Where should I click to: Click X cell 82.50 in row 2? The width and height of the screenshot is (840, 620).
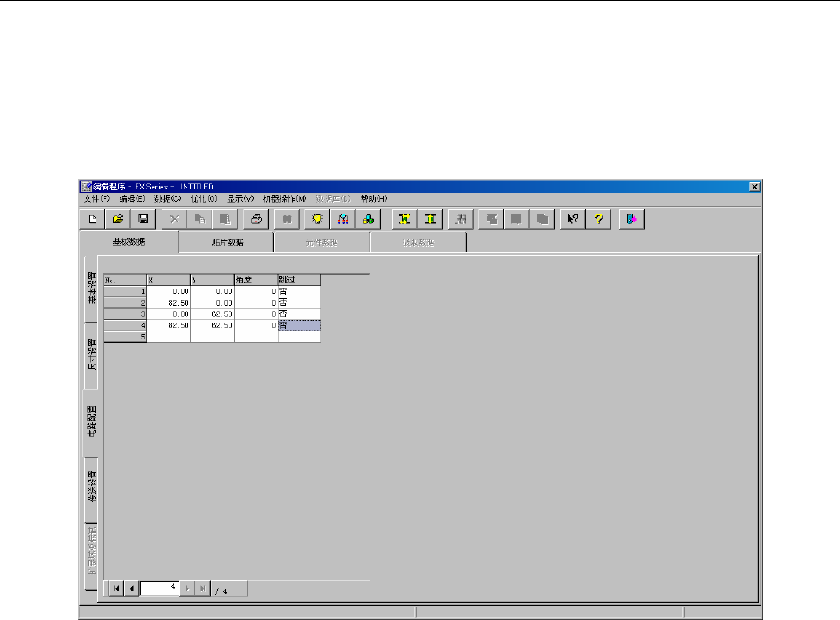(169, 303)
